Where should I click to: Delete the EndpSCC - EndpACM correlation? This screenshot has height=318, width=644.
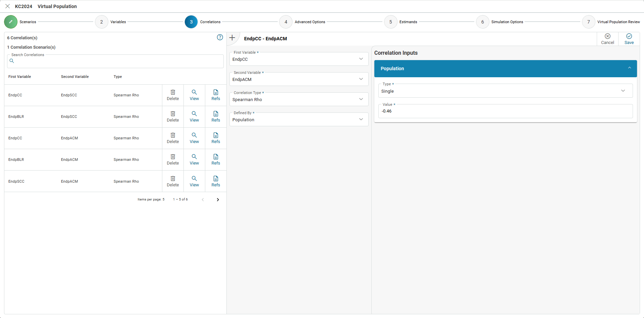173,181
